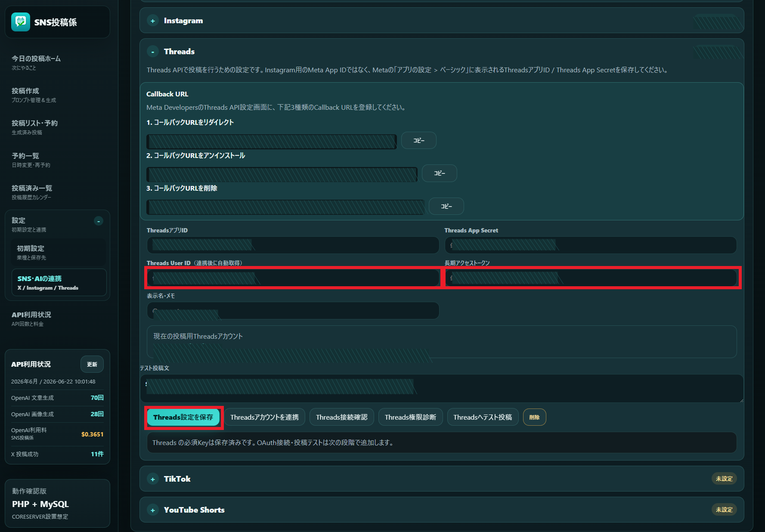Click 更新 button in API usage panel

coord(92,364)
